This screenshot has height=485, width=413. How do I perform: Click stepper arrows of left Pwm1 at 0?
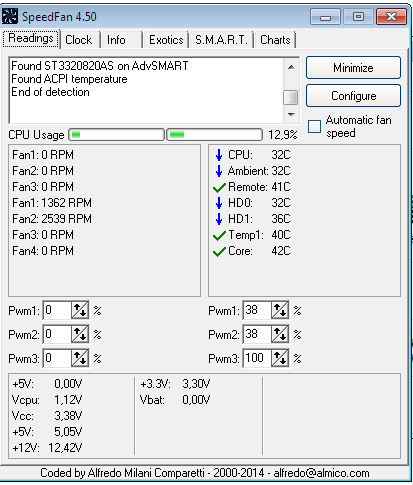point(80,310)
